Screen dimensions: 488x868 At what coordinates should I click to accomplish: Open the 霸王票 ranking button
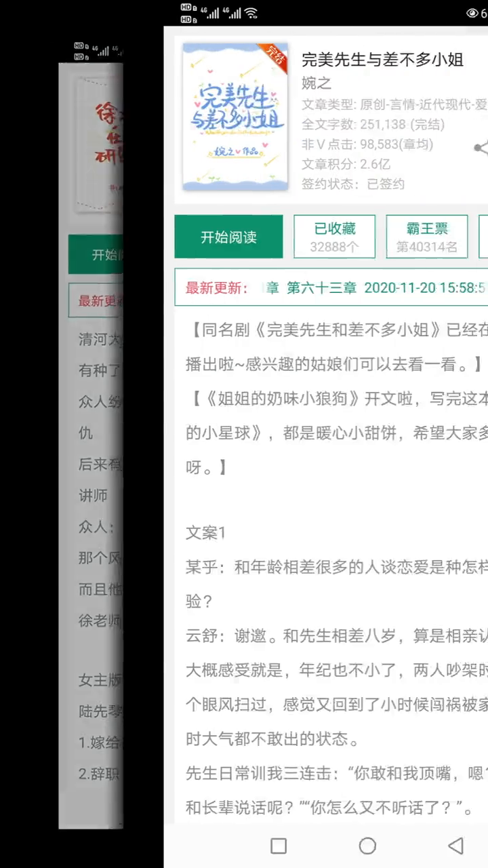point(427,237)
